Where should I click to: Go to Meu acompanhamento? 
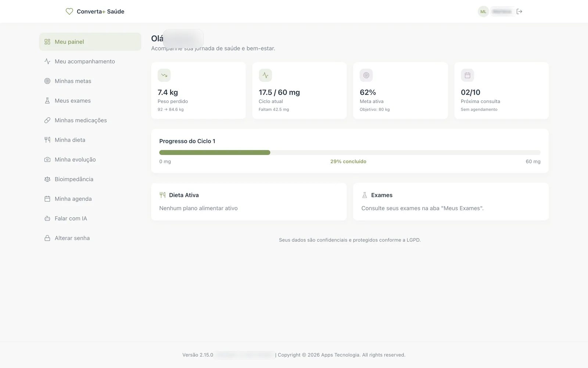click(x=90, y=61)
